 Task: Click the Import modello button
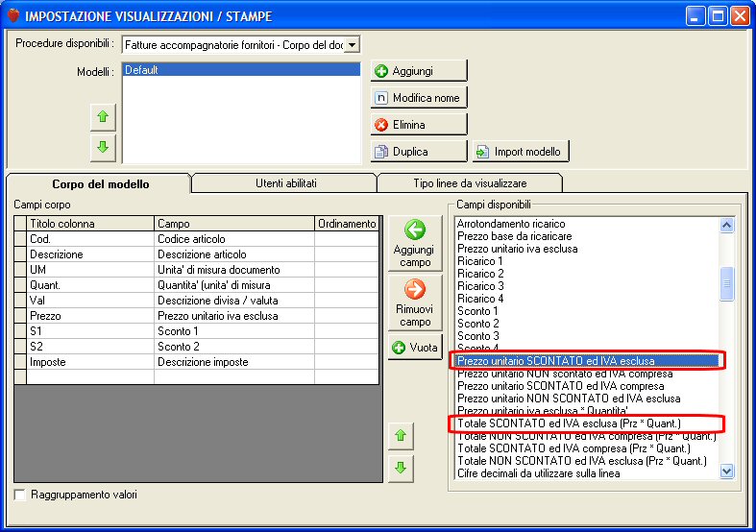(521, 152)
